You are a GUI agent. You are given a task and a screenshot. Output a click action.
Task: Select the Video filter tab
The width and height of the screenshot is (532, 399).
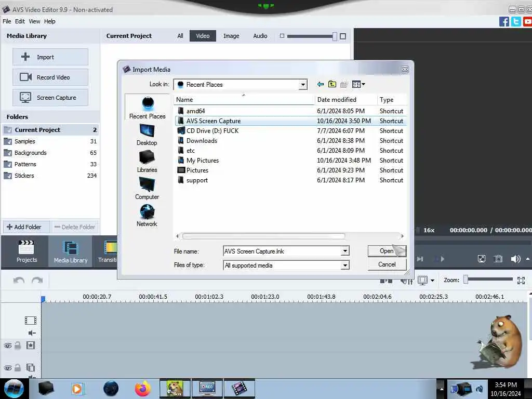(x=203, y=36)
